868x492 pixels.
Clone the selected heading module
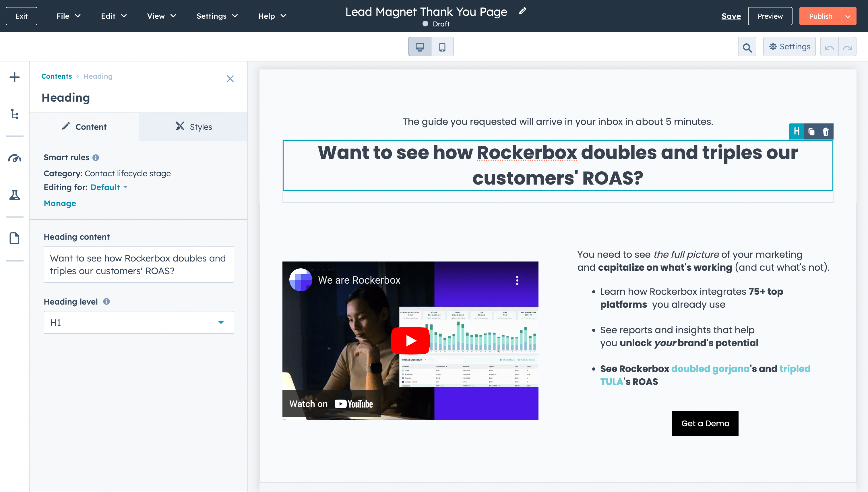pyautogui.click(x=811, y=131)
